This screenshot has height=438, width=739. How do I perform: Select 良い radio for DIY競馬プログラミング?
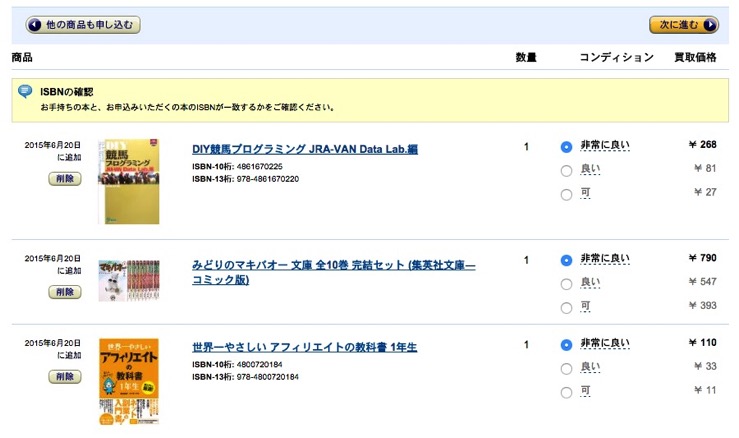pyautogui.click(x=566, y=171)
